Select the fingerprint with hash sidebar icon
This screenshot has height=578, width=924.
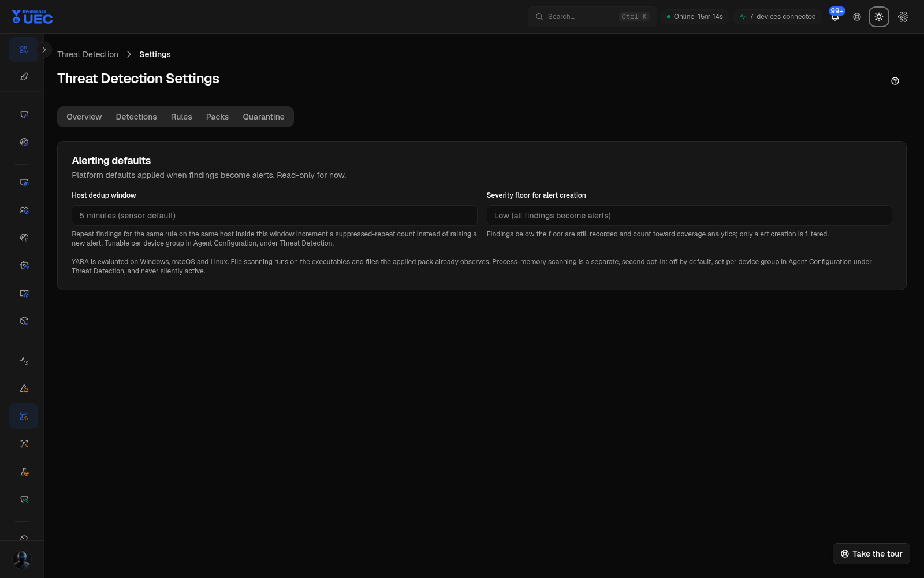pyautogui.click(x=24, y=238)
